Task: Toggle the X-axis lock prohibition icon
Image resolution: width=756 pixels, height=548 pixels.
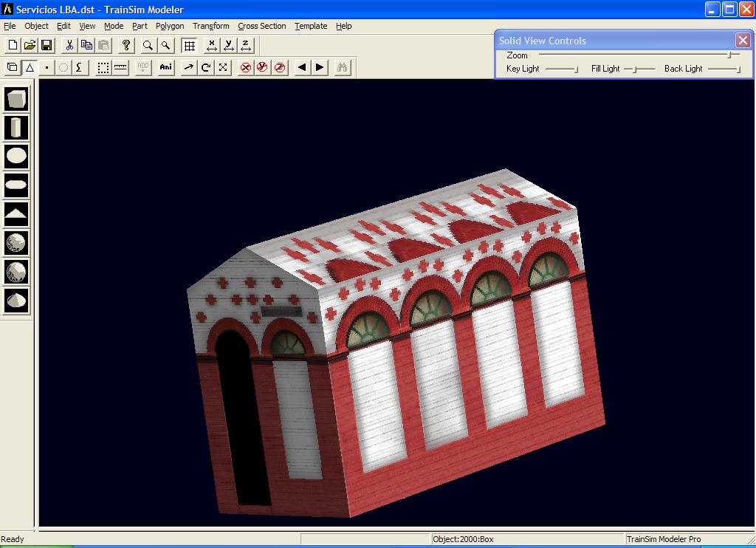Action: tap(246, 67)
